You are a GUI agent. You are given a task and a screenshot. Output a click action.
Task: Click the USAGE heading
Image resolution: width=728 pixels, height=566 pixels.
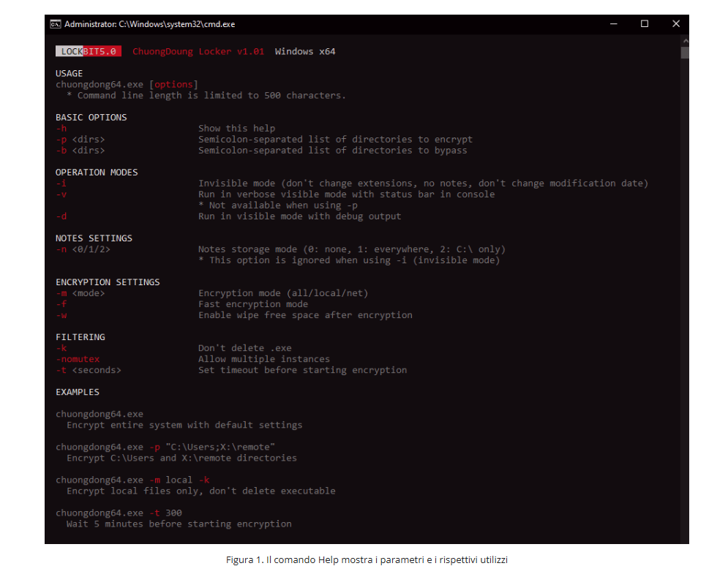click(70, 73)
